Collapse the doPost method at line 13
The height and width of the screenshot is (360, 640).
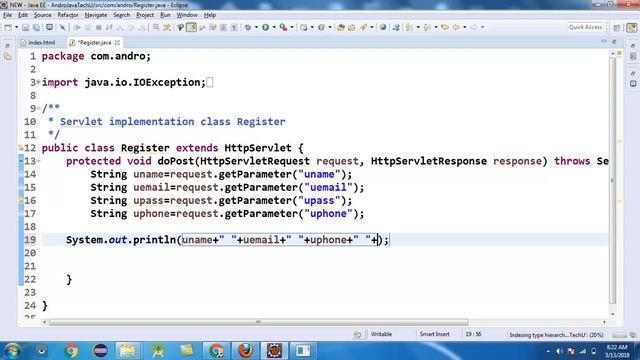pyautogui.click(x=38, y=161)
